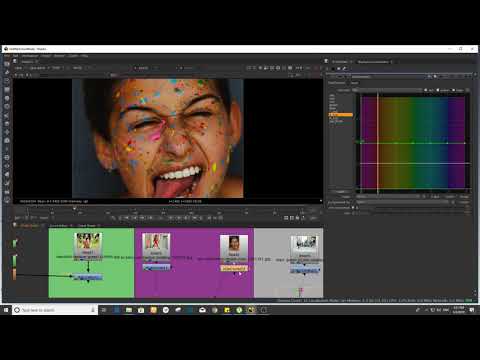Open the Color nodes menu in left toolbar
480x360 pixels.
[x=7, y=98]
